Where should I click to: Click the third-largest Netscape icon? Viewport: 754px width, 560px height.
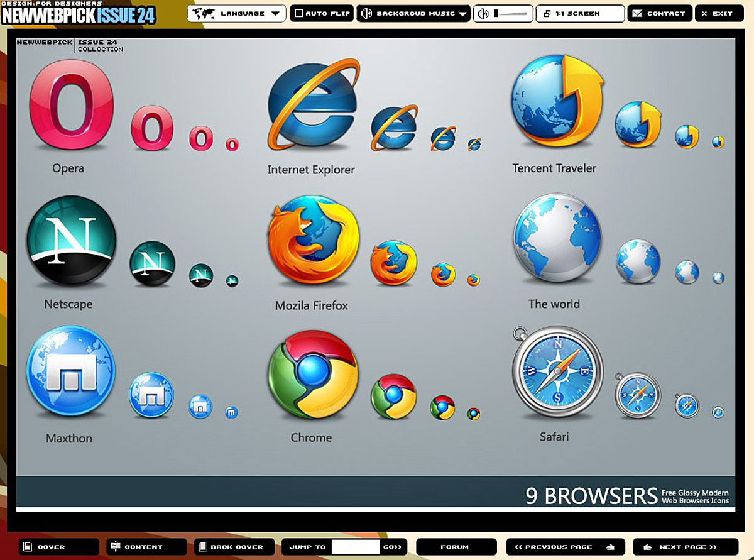[x=201, y=275]
